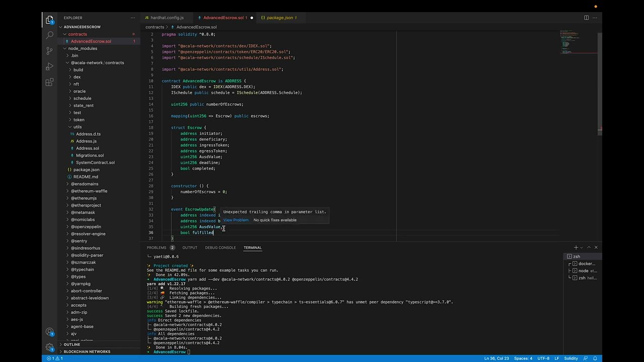
Task: Open SystemContract.sol file
Action: pos(95,162)
